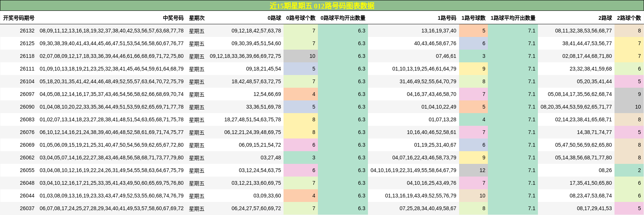Click 0路球 cell 12,54,66,69
Screen dimensions: 644x215
[267, 94]
